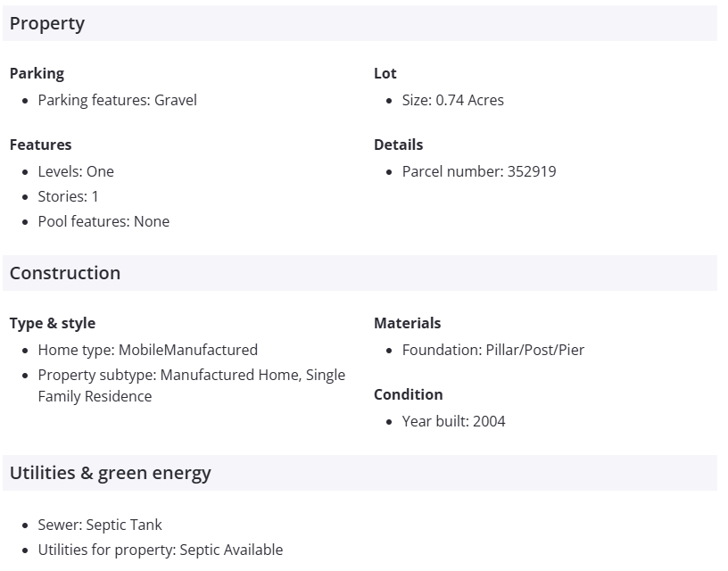728x571 pixels.
Task: Click the Foundation: Pillar/Post/Pier item
Action: click(493, 350)
